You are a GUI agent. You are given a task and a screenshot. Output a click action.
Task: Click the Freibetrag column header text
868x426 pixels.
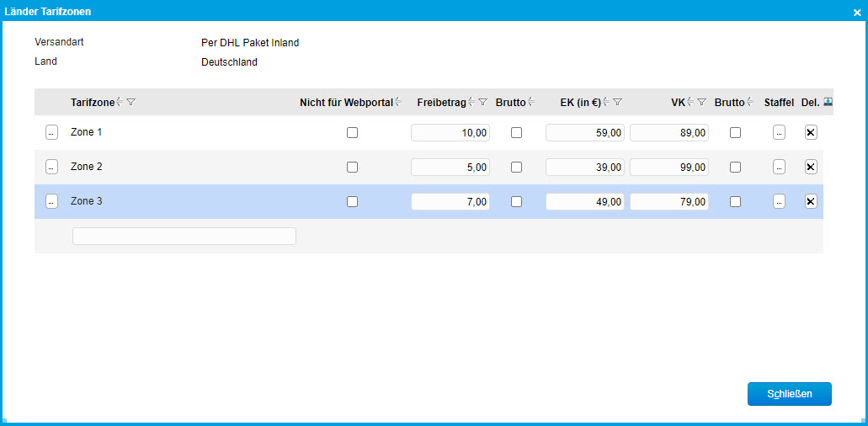pos(442,102)
